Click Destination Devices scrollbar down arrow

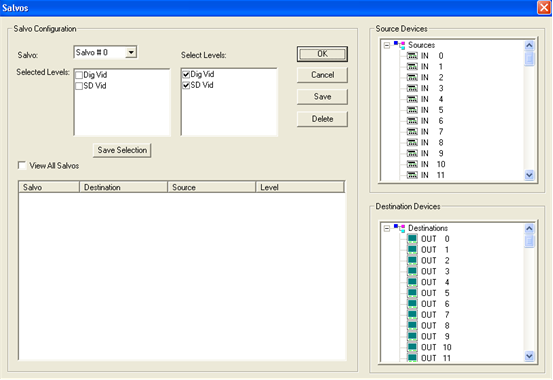coord(529,356)
